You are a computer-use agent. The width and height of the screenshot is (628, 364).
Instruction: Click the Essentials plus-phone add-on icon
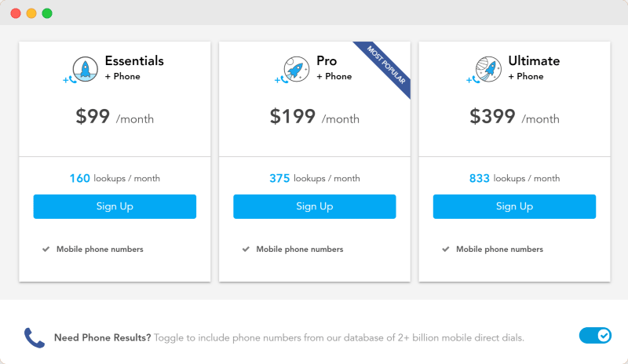(69, 80)
